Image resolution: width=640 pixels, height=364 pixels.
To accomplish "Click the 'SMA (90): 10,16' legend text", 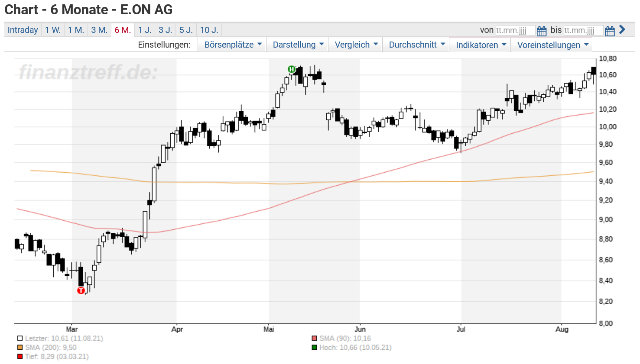I will tap(345, 338).
